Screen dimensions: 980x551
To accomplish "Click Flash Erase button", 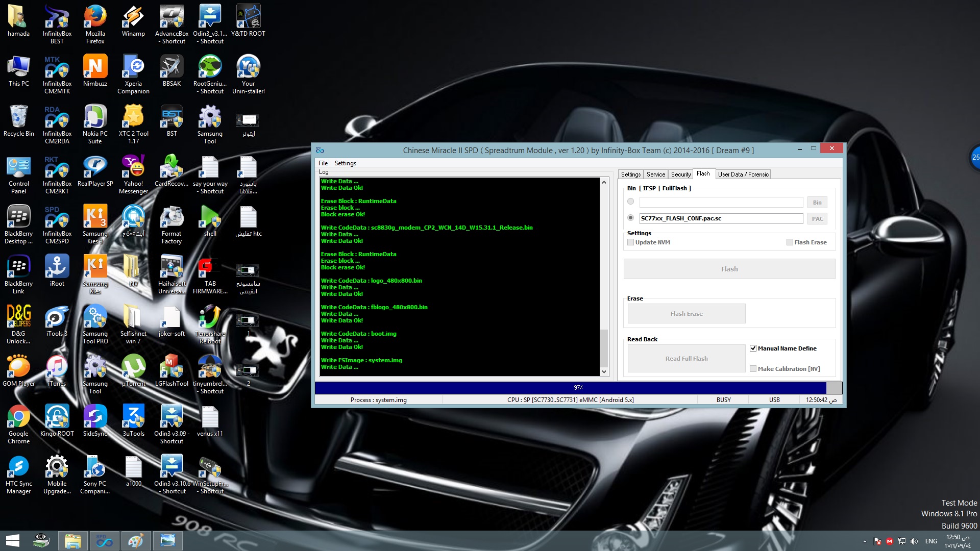I will point(687,314).
